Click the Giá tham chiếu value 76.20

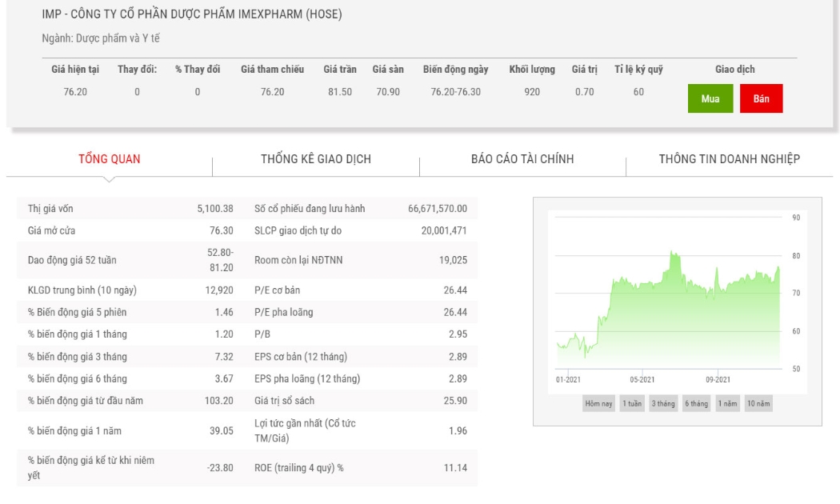point(272,91)
